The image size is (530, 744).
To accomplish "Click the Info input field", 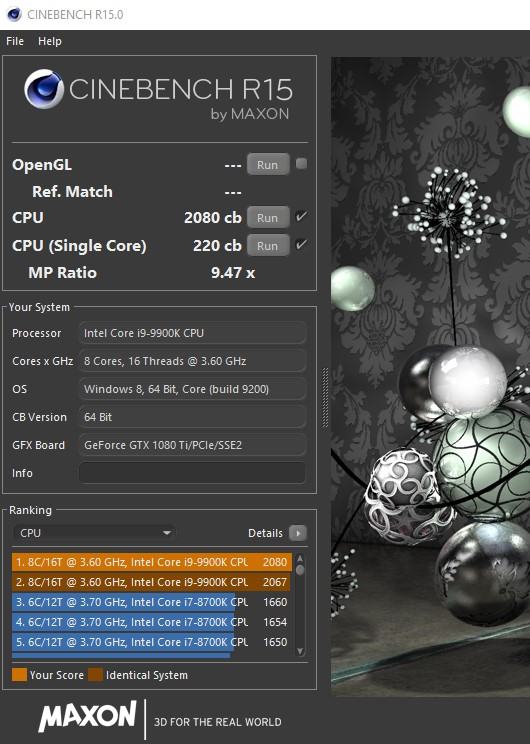I will tap(192, 473).
